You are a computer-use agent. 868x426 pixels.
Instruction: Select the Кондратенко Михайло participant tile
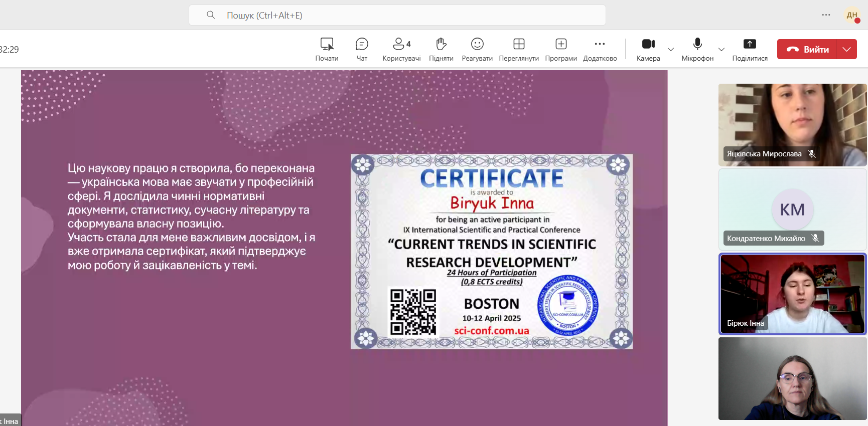792,209
